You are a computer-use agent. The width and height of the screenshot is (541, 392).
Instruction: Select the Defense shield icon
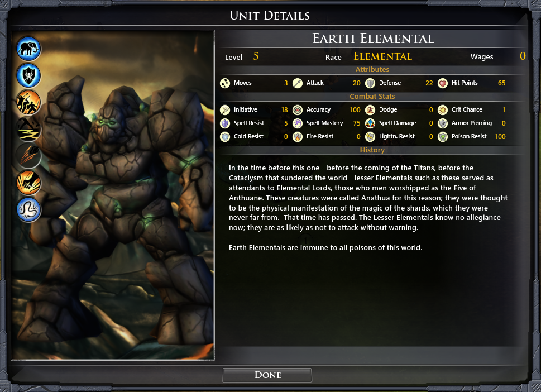(370, 83)
